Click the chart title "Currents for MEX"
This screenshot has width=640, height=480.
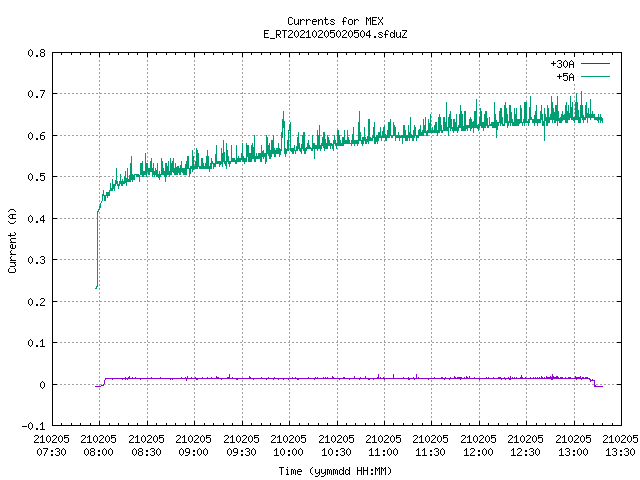click(335, 21)
